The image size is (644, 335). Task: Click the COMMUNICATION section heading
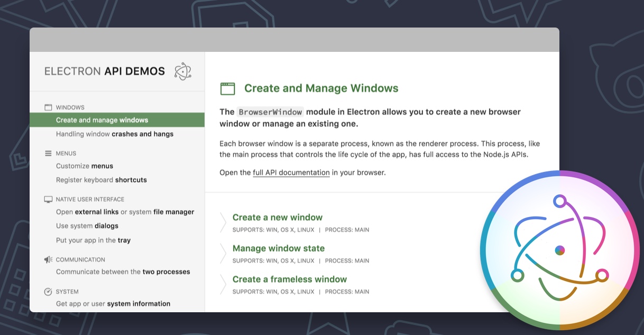(x=80, y=260)
